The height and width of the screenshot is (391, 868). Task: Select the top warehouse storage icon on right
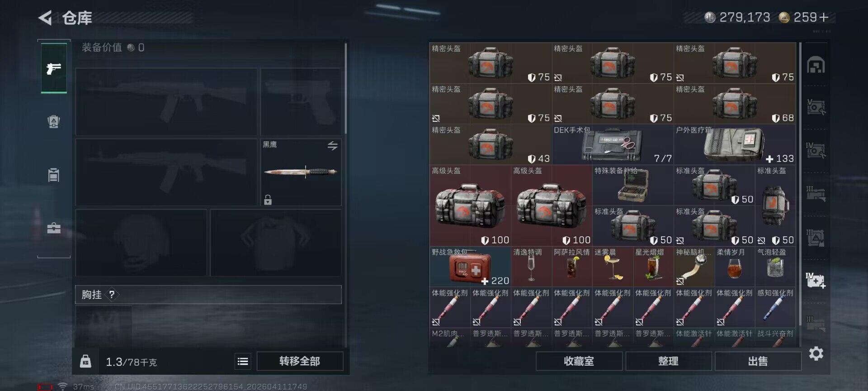pyautogui.click(x=816, y=65)
